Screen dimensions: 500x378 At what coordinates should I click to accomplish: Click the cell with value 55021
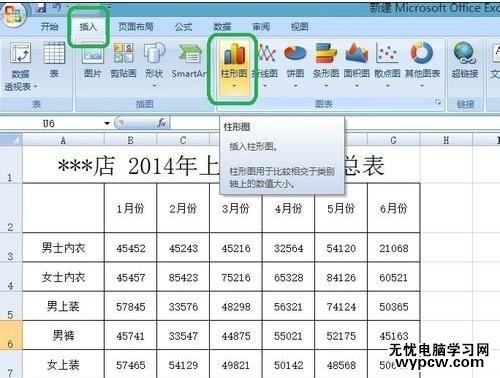[288, 336]
